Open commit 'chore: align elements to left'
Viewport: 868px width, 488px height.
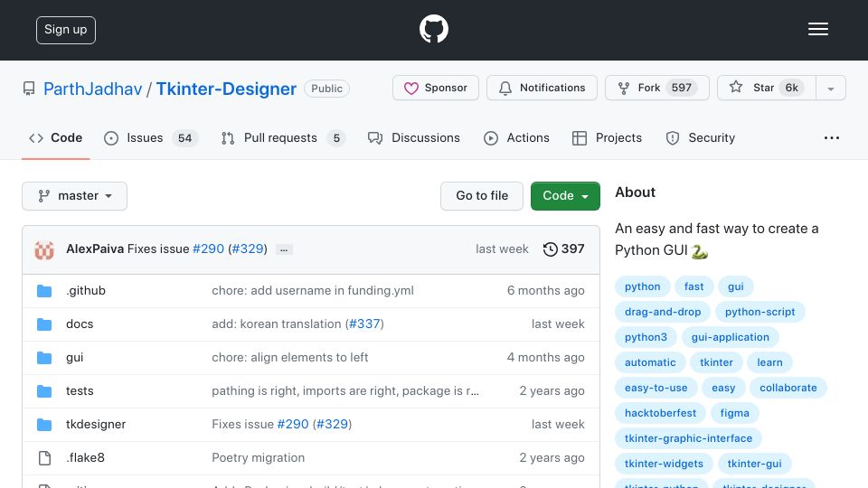[x=290, y=358]
